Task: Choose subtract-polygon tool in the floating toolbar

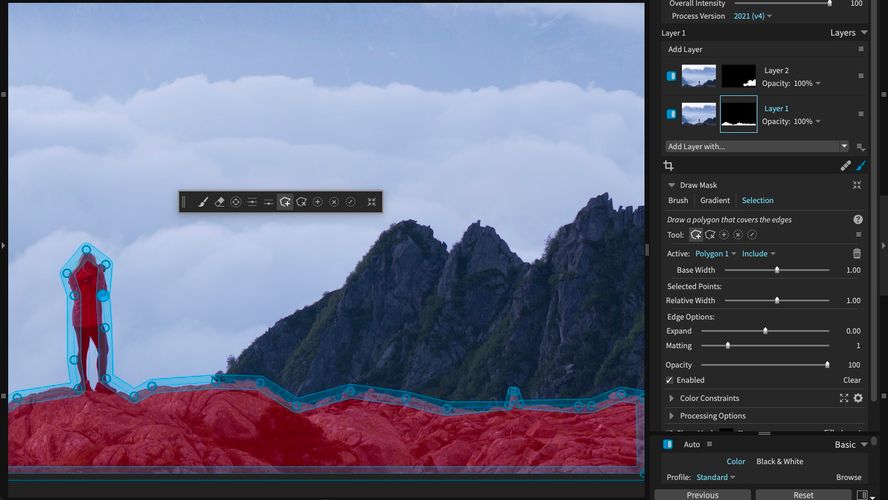Action: point(301,202)
